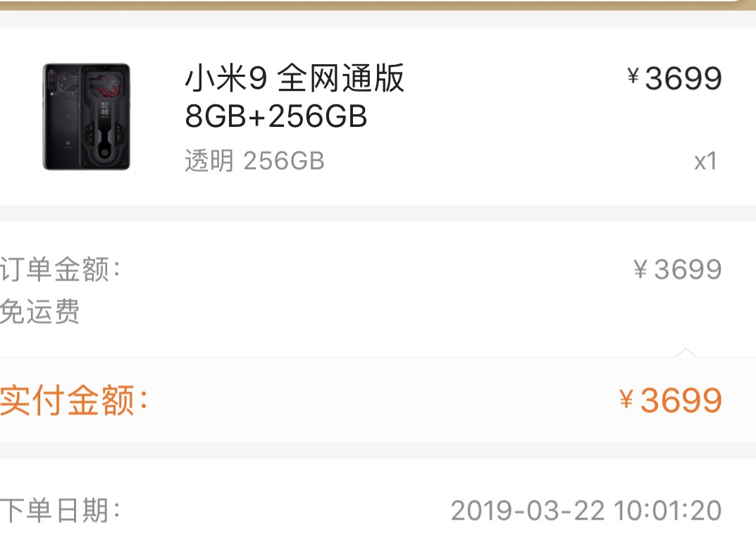Viewport: 756px width, 533px height.
Task: Tap the 免运费 free shipping text
Action: coord(39,311)
